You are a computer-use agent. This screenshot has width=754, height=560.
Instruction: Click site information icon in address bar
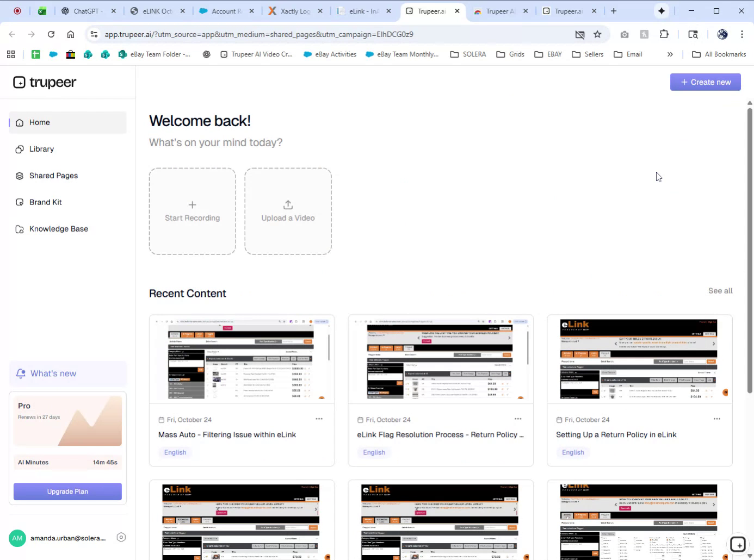(x=94, y=34)
